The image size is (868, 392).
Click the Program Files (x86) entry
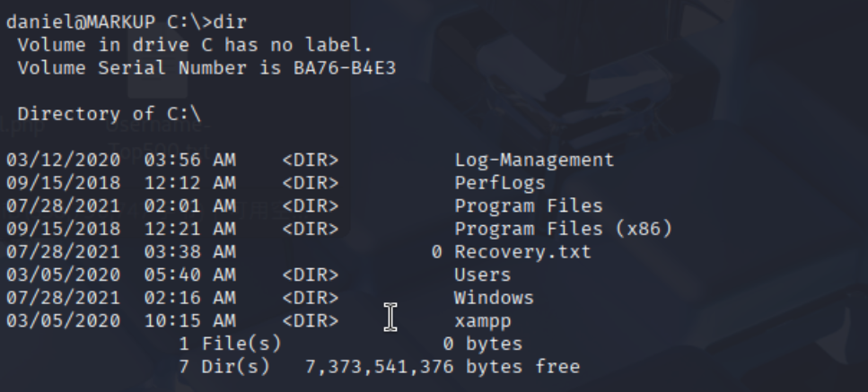click(564, 229)
